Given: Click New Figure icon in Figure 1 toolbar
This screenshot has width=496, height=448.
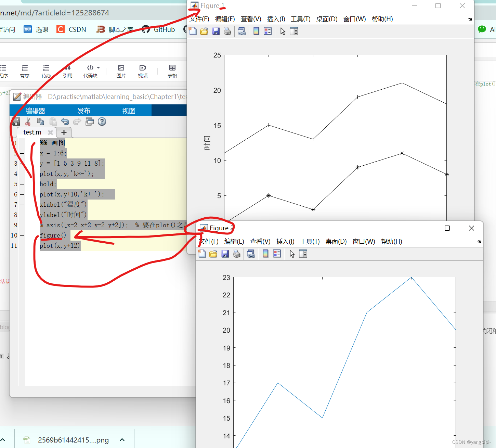Looking at the screenshot, I should [193, 31].
